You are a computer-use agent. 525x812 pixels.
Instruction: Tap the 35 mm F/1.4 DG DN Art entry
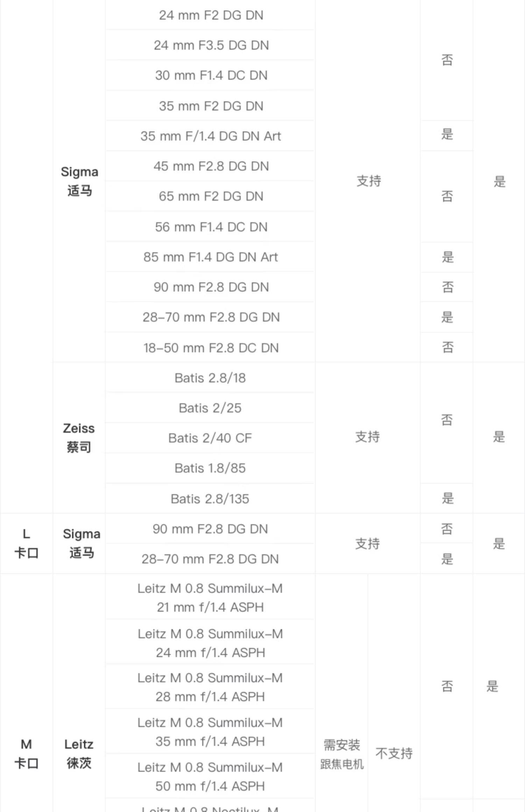click(x=211, y=136)
